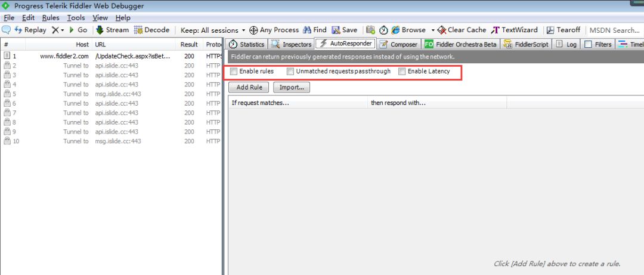644x275 pixels.
Task: Click the stopwatch timer toolbar icon
Action: coord(383,30)
